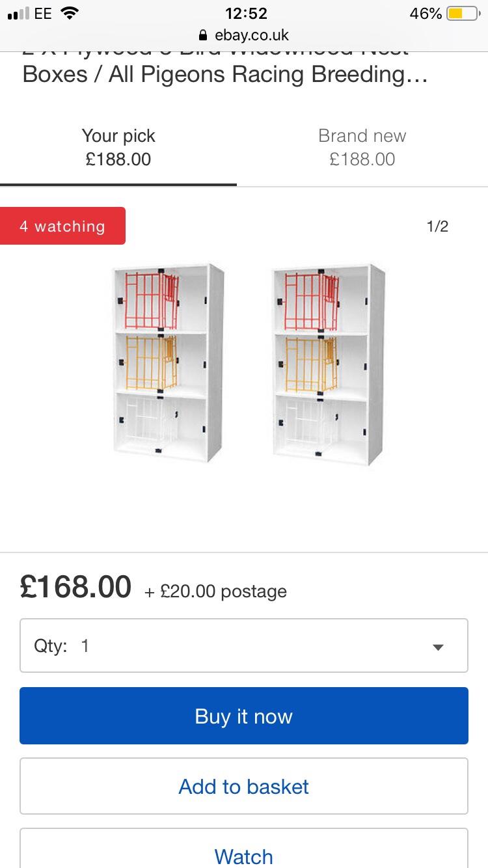Image resolution: width=488 pixels, height=868 pixels.
Task: Select the Your pick tab
Action: [x=118, y=147]
